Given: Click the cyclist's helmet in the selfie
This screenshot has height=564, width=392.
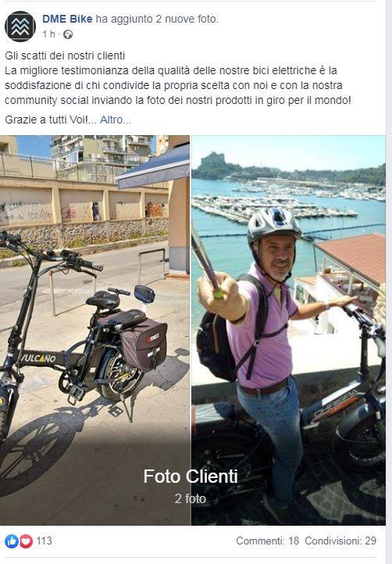Looking at the screenshot, I should [x=274, y=224].
